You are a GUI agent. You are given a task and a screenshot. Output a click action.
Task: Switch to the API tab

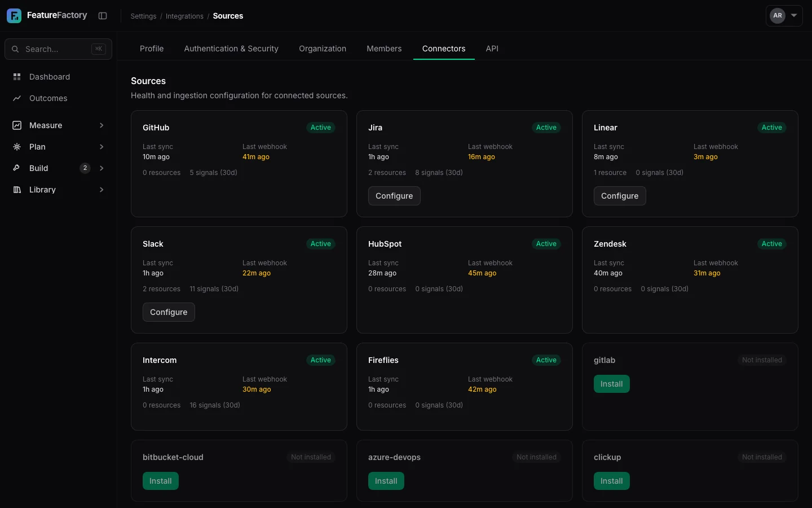[x=492, y=49]
